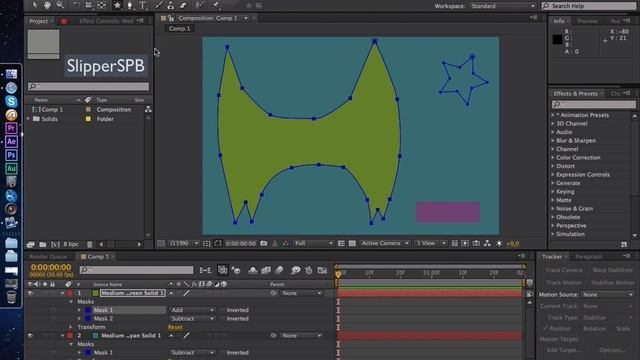Select the Pan Behind tool
The width and height of the screenshot is (640, 360).
pyautogui.click(x=102, y=5)
